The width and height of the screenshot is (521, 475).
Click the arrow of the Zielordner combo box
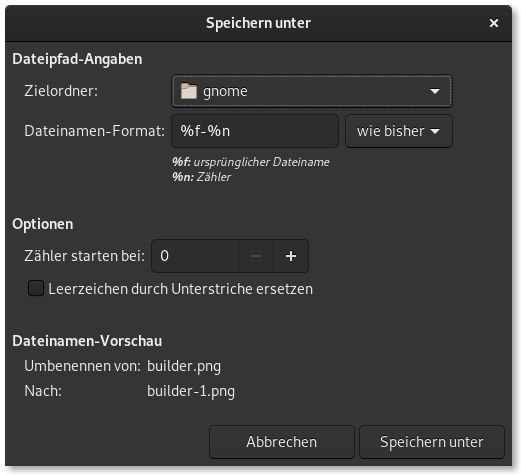tap(435, 91)
